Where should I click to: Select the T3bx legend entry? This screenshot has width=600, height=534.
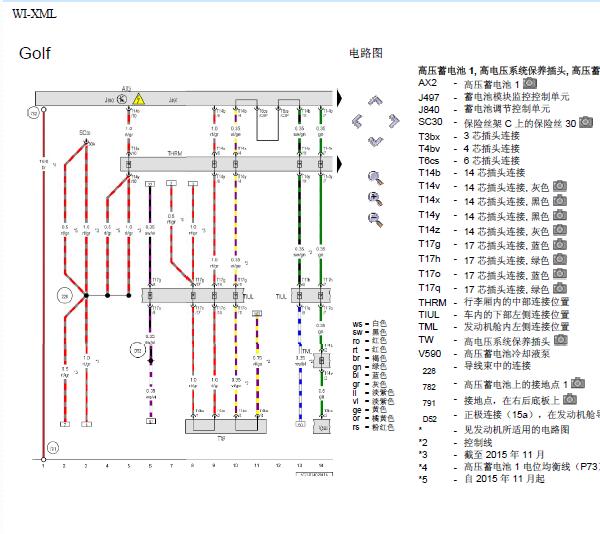click(x=469, y=136)
